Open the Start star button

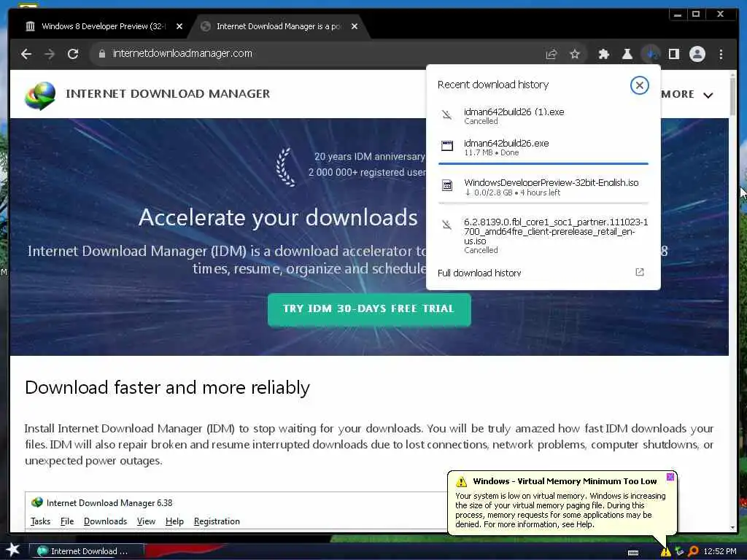tap(12, 550)
